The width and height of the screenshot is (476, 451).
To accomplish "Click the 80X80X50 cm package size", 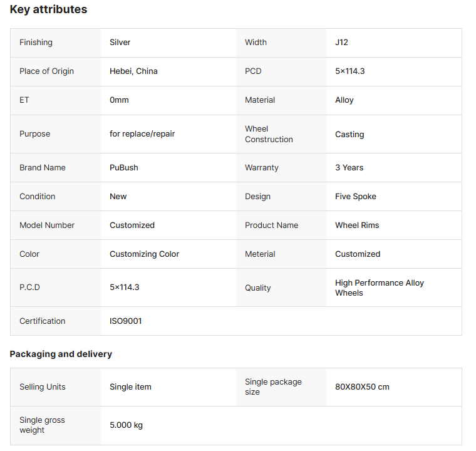I will tap(362, 387).
